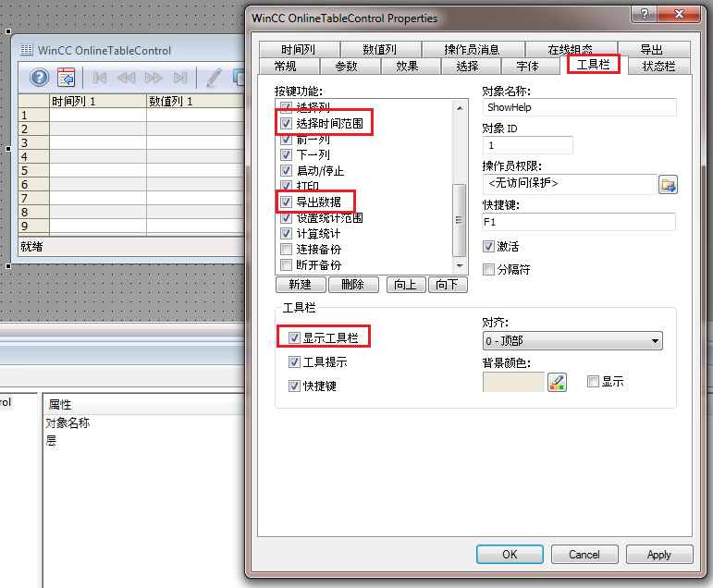Click the 快捷键 field showing F1

point(579,222)
